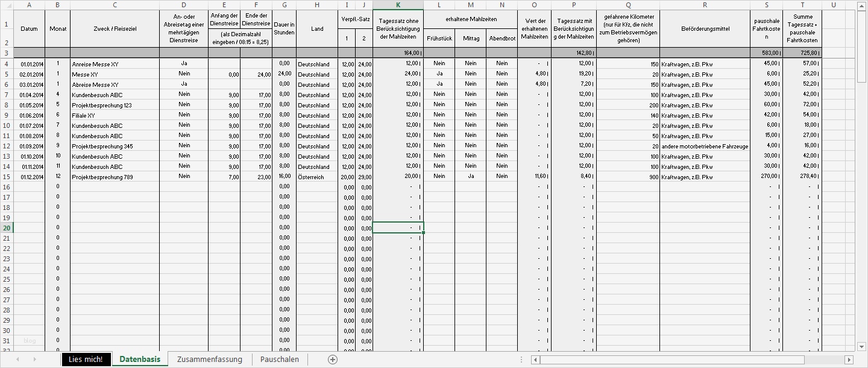The height and width of the screenshot is (368, 868).
Task: Click the cell containing Österreich
Action: (316, 177)
